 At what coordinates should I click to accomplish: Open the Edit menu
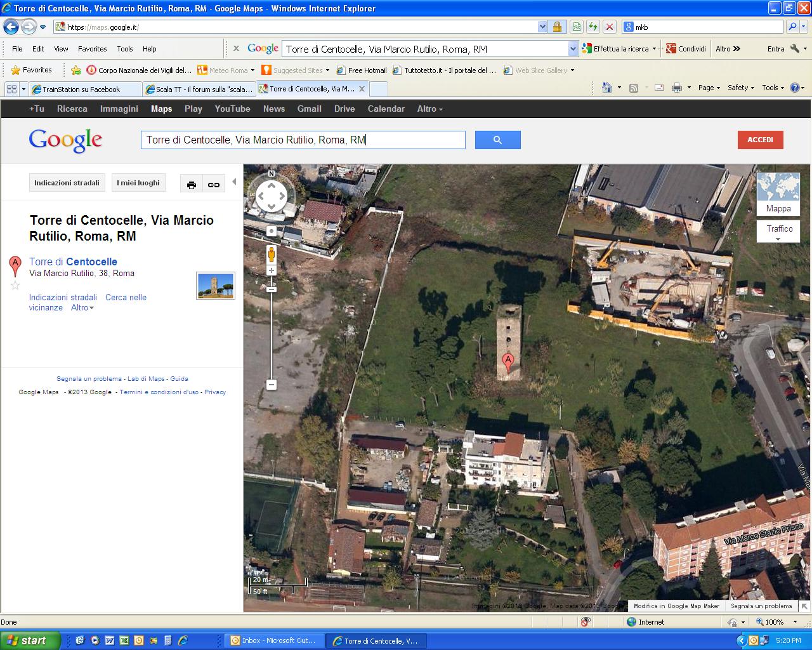coord(38,49)
